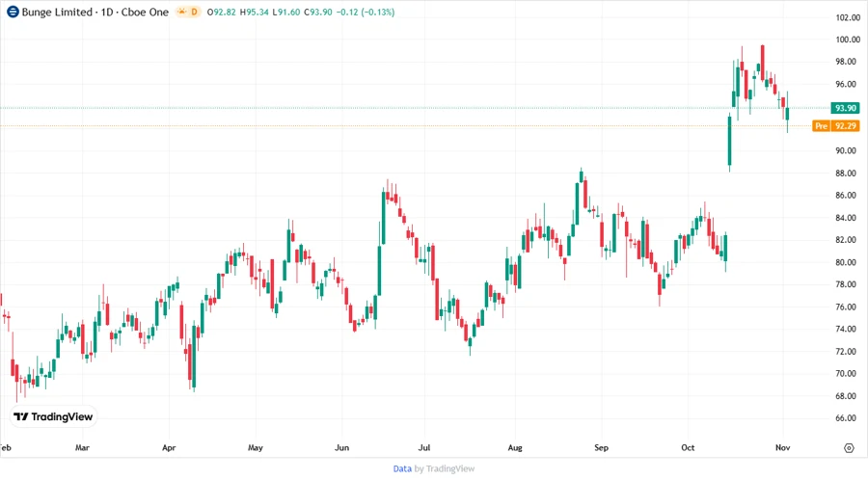The image size is (868, 480).
Task: Click the 68.00 price axis label
Action: click(848, 396)
